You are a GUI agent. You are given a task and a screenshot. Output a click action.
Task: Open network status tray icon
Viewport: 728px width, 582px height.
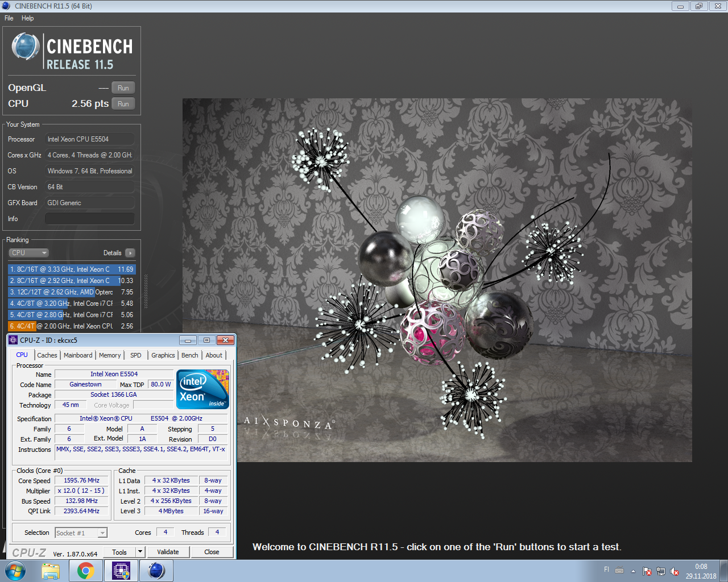661,571
